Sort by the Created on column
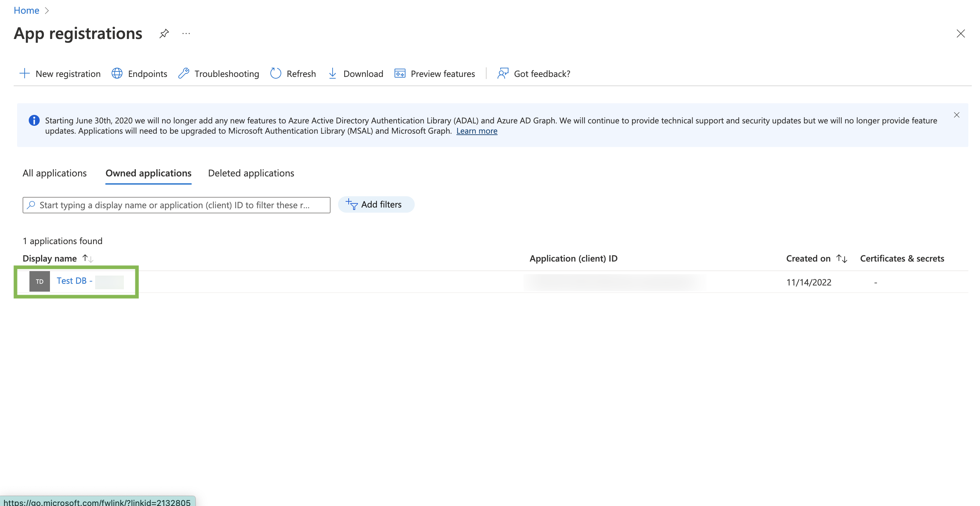Viewport: 980px width, 506px height. coord(816,258)
